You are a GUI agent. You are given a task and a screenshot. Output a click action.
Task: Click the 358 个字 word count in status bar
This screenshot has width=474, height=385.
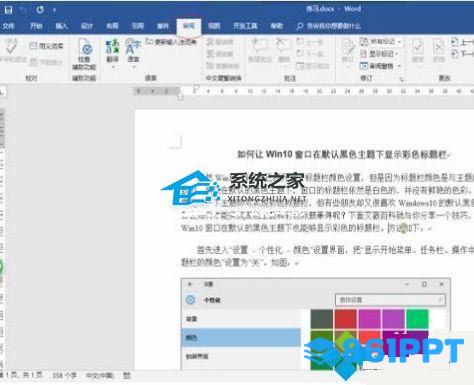click(x=64, y=375)
